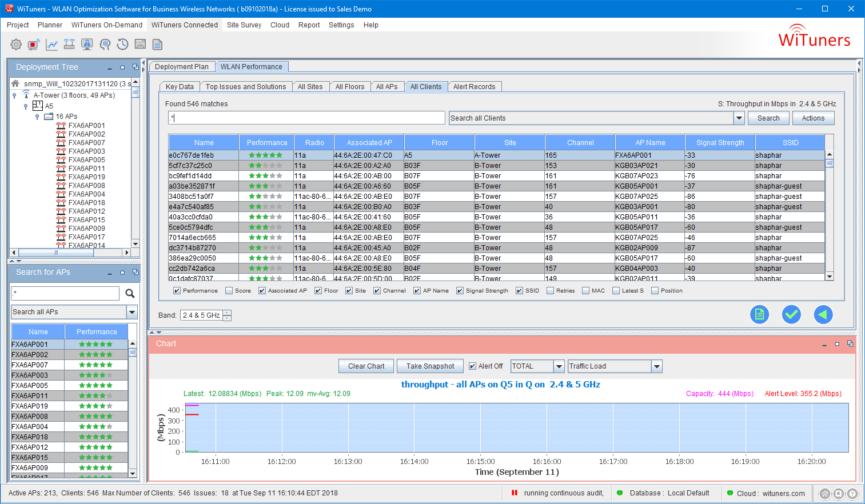Click the user monitor toolbar icon
The image size is (865, 504).
point(87,45)
